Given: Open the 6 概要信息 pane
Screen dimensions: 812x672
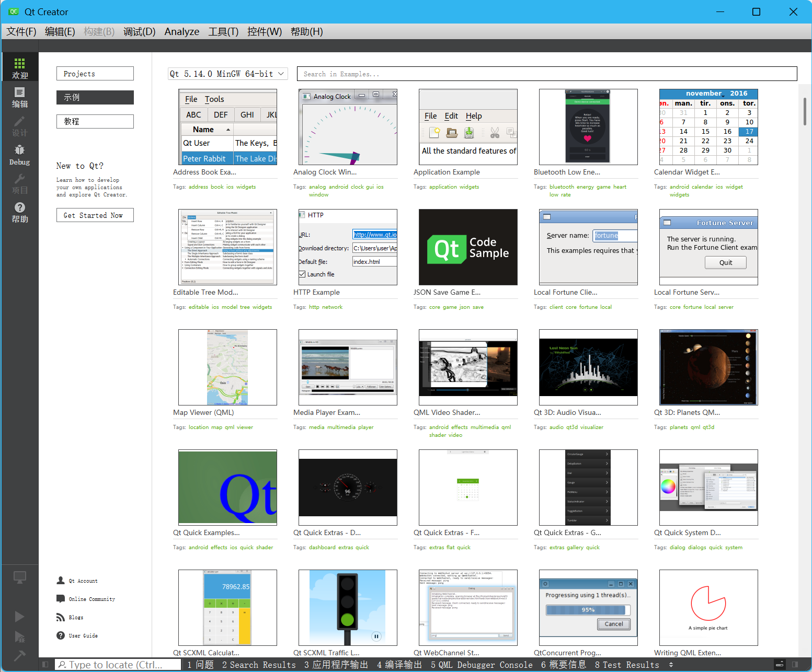Looking at the screenshot, I should 564,665.
